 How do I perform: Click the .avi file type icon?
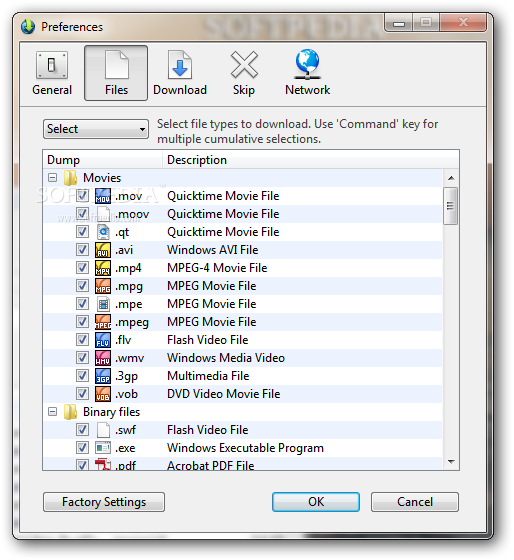[103, 250]
